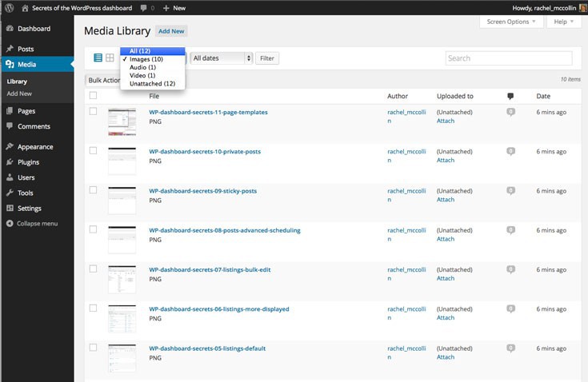Click the comment count bubble for 10-private-posts
This screenshot has width=588, height=382.
[510, 151]
